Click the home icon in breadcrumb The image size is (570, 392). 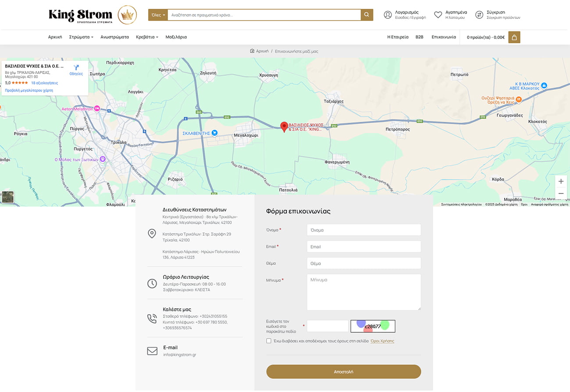[252, 51]
